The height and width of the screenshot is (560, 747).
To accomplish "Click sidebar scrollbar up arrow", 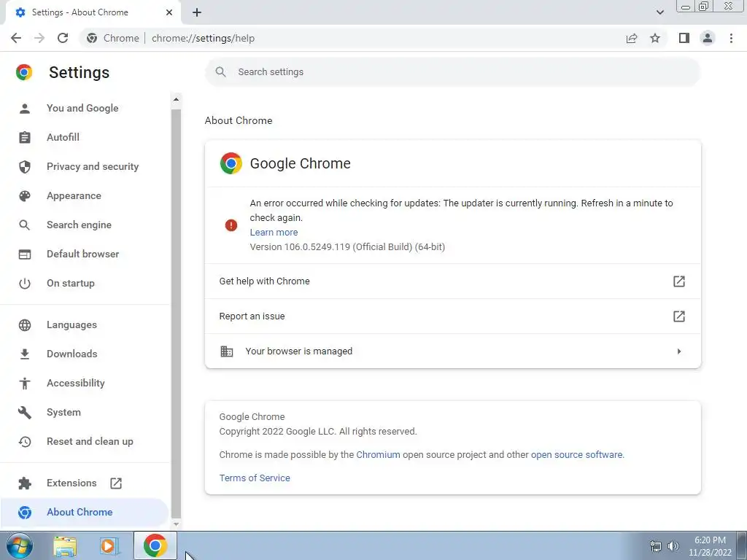I will (176, 99).
